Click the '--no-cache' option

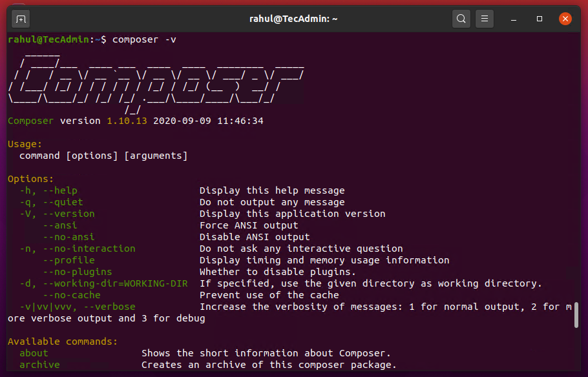point(72,295)
